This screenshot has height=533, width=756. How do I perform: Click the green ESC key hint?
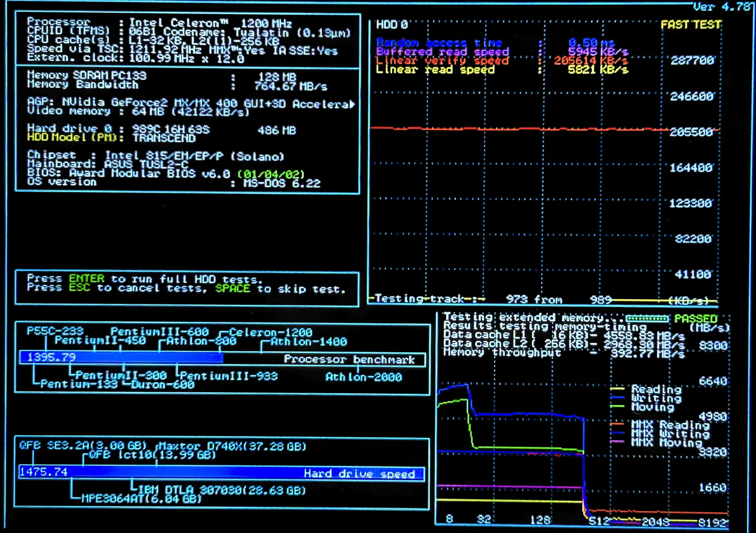click(x=79, y=288)
